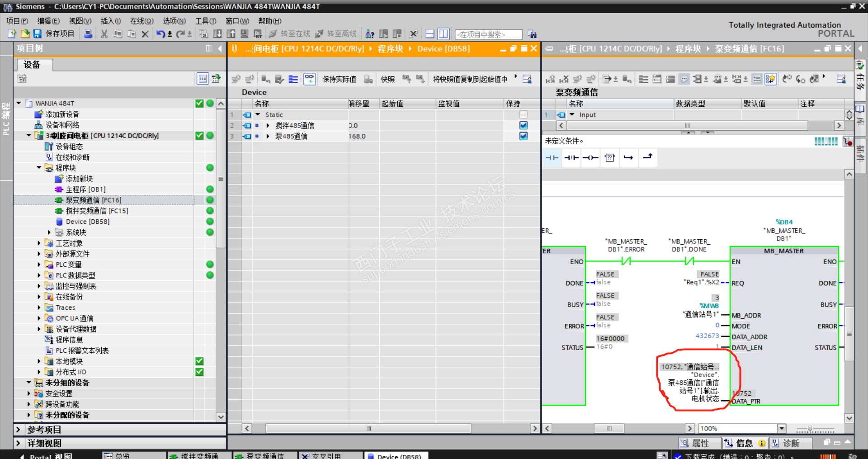
Task: Expand the 系统块 folder
Action: [x=49, y=232]
